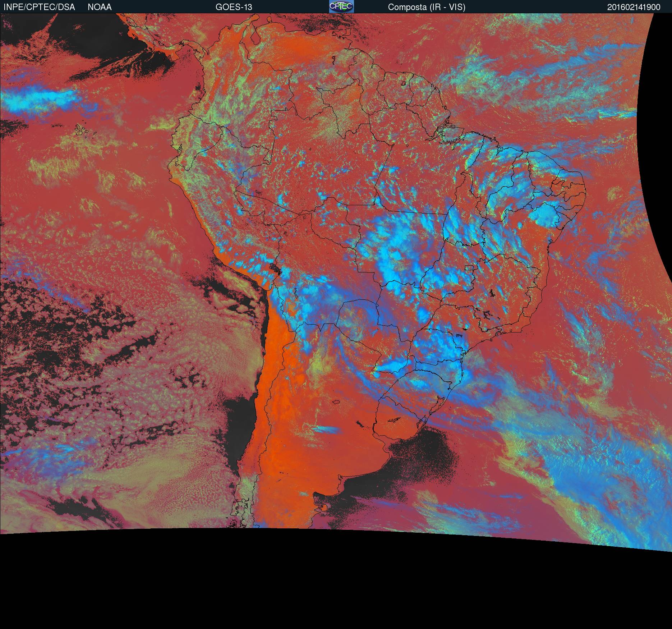Select the INPE/CPTEC/DSA header text
Image resolution: width=672 pixels, height=629 pixels.
coord(39,7)
